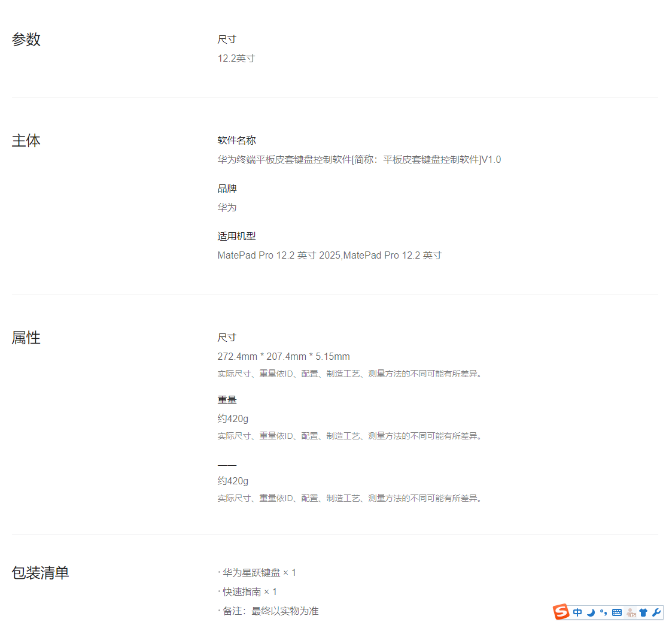This screenshot has height=628, width=672.
Task: Click the 华为 brand value
Action: pos(227,208)
